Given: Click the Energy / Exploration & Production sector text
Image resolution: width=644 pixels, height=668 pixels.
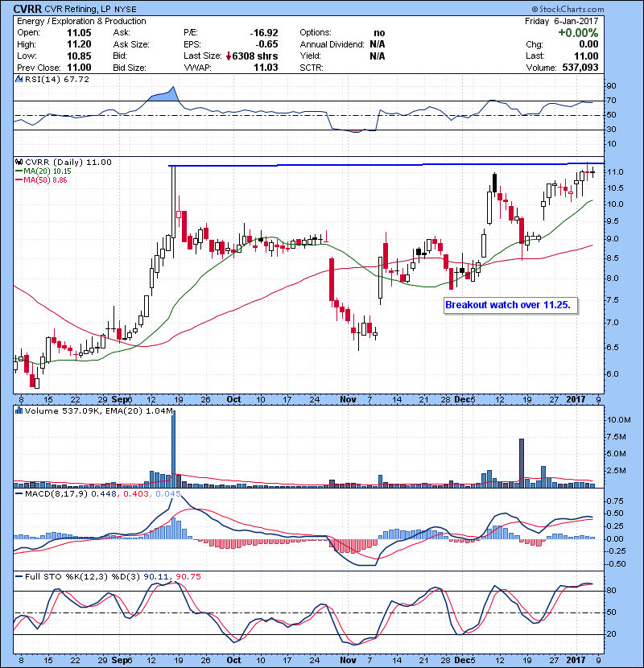Looking at the screenshot, I should [x=81, y=21].
